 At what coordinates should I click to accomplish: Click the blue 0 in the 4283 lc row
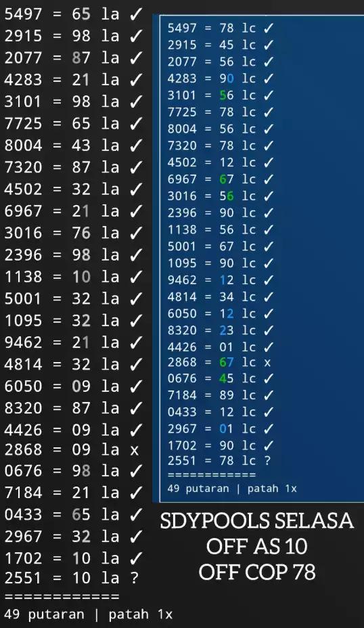pyautogui.click(x=230, y=78)
